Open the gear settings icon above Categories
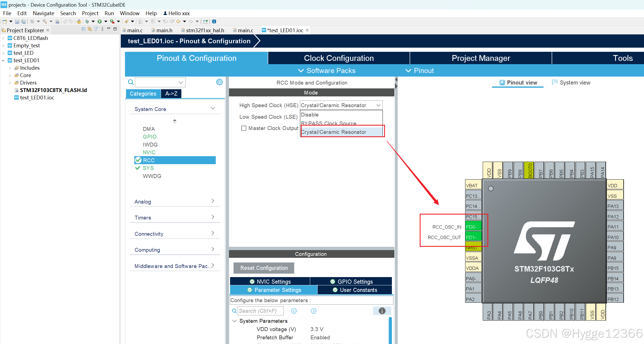 219,82
